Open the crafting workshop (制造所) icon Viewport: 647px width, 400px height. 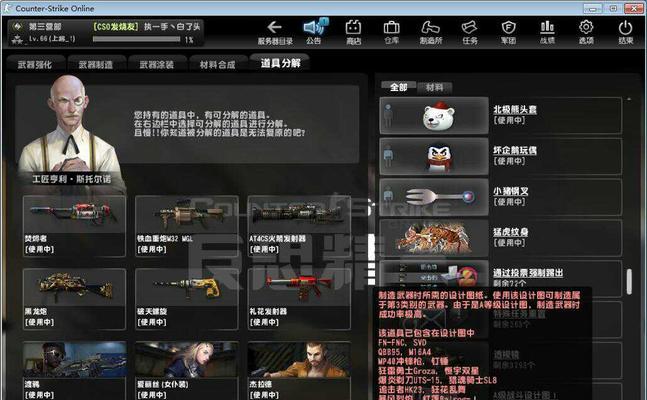[x=430, y=32]
